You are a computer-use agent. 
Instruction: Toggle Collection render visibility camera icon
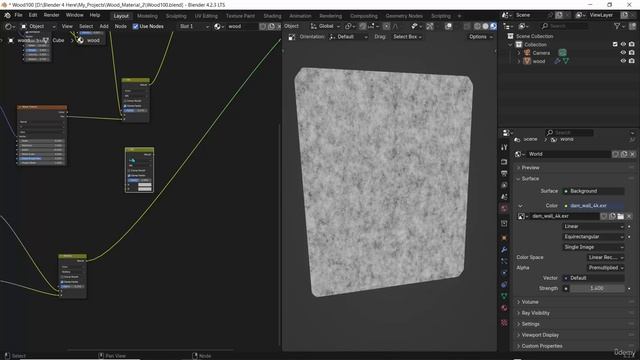pos(632,44)
